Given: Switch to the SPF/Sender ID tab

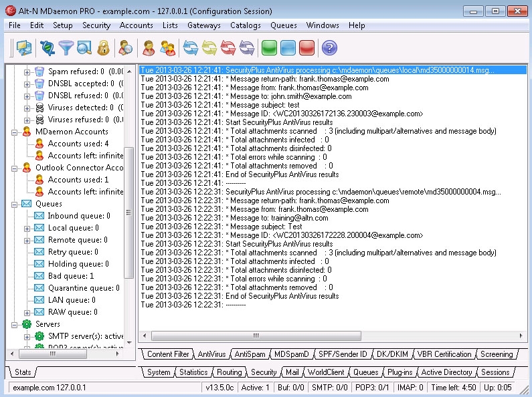Looking at the screenshot, I should [x=343, y=354].
